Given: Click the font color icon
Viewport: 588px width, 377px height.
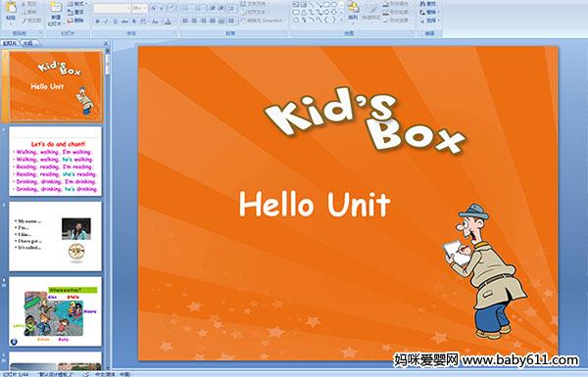Looking at the screenshot, I should (168, 22).
